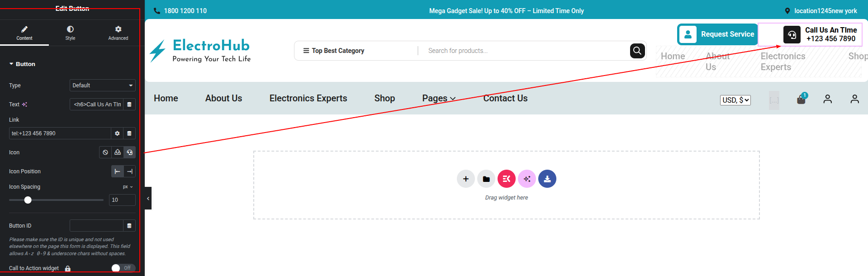
Task: Click the blue download import icon
Action: 547,179
